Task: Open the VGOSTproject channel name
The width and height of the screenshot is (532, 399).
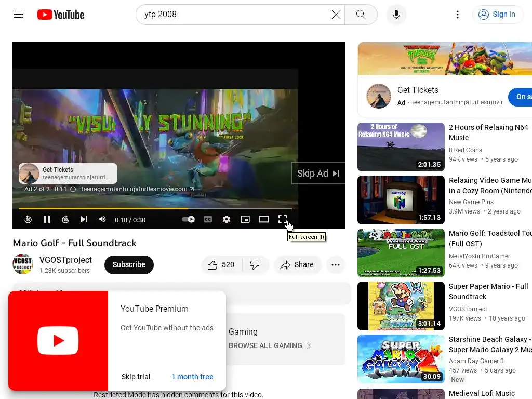Action: click(65, 260)
